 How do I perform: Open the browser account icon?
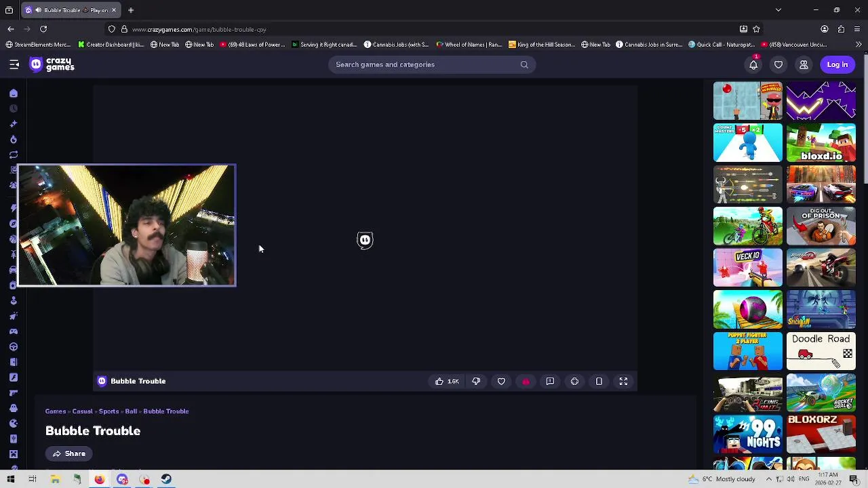[x=825, y=29]
